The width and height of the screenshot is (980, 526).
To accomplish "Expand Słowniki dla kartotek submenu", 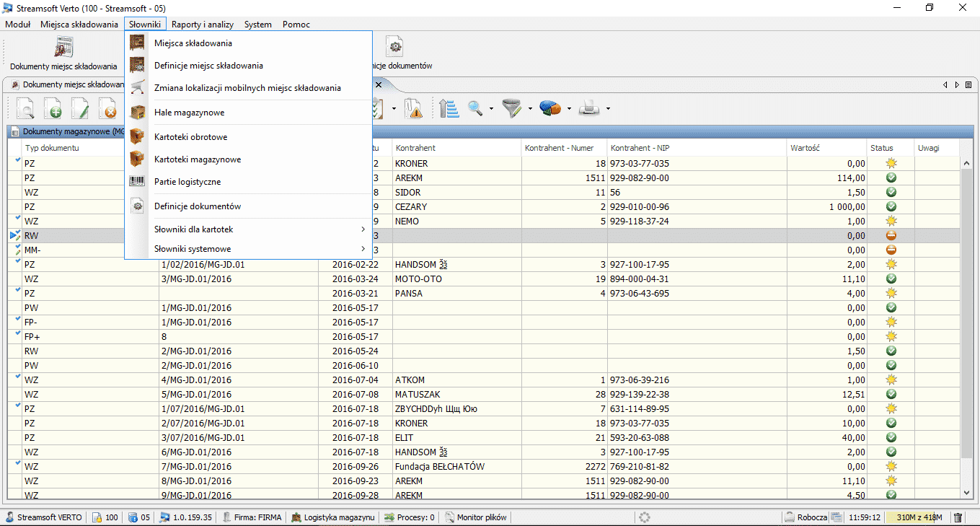I will click(x=248, y=229).
